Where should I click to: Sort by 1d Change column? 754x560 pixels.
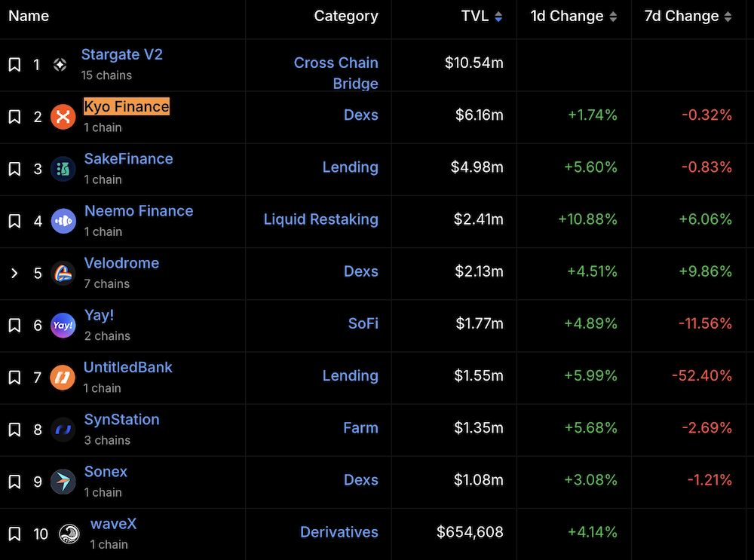click(574, 17)
